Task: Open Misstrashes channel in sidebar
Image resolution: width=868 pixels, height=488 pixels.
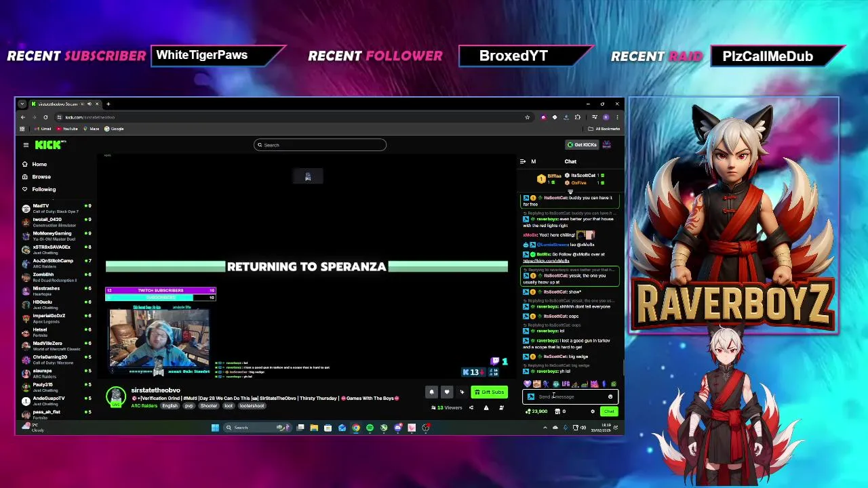Action: pyautogui.click(x=58, y=291)
